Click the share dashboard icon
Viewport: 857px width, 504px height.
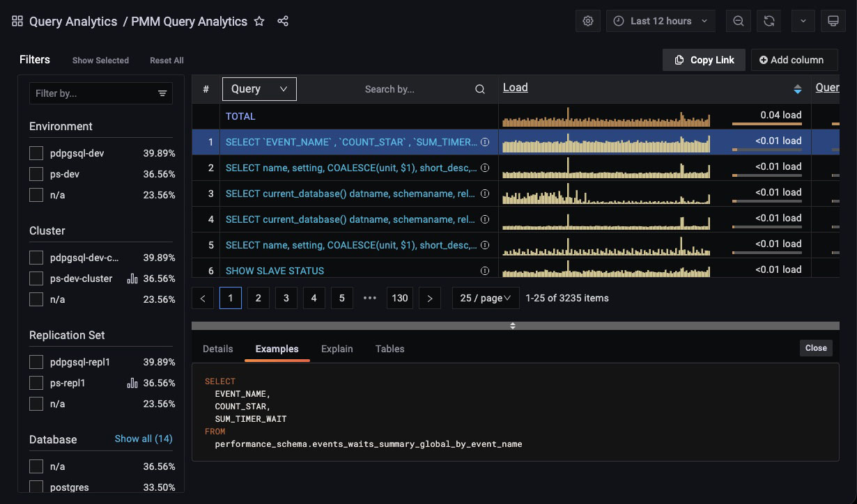283,22
